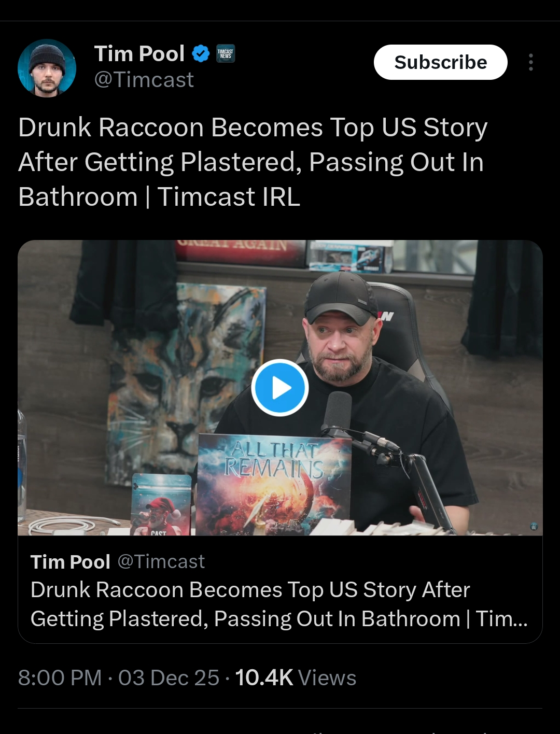Tap the blue verified checkmark badge

point(201,53)
